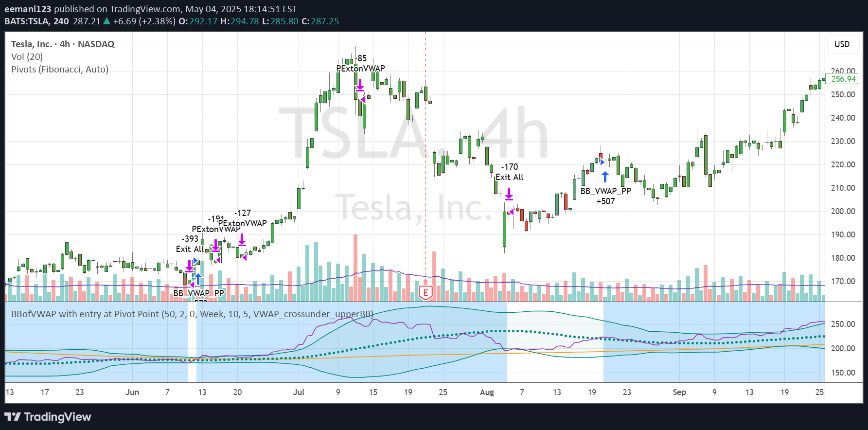Click the Jul label on time axis
This screenshot has height=430, width=868.
point(299,392)
